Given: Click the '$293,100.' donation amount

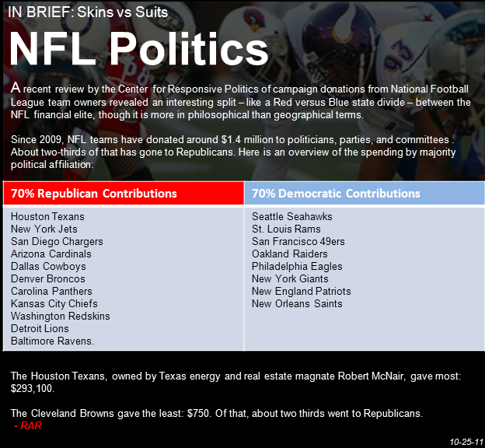Looking at the screenshot, I should tap(33, 388).
